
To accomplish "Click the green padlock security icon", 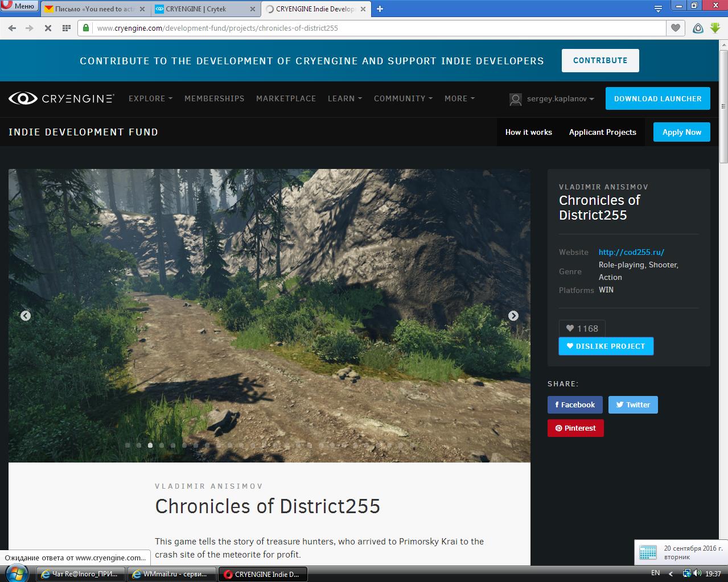I will (x=86, y=28).
